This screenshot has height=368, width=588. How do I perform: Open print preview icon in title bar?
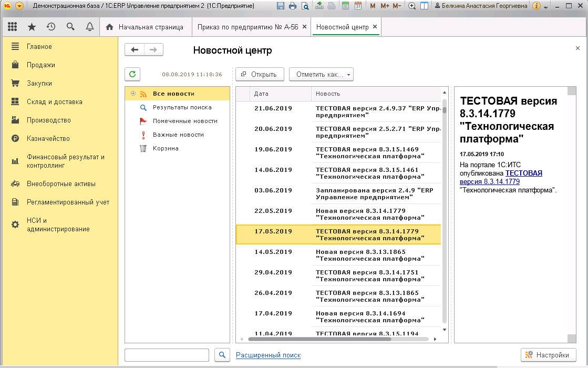(305, 6)
